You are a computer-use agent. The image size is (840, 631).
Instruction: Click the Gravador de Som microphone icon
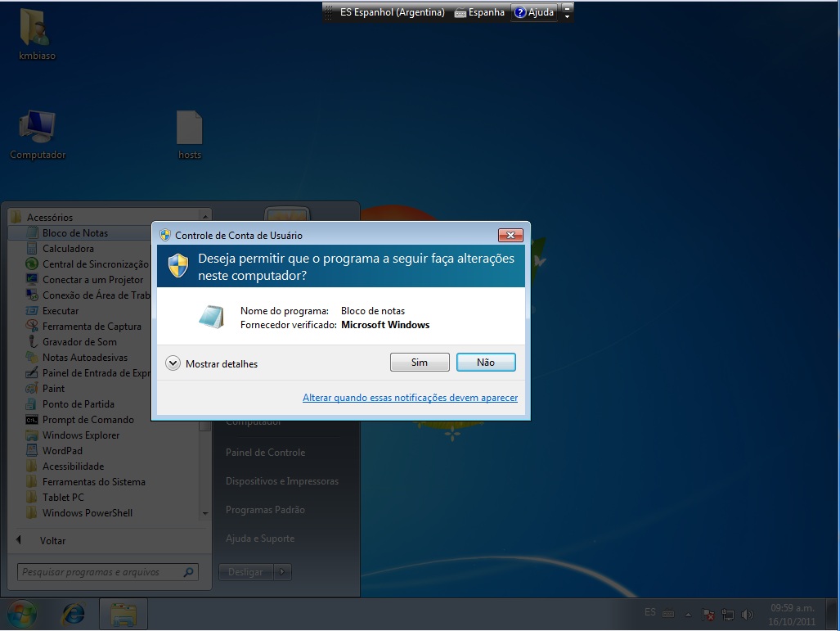point(32,341)
